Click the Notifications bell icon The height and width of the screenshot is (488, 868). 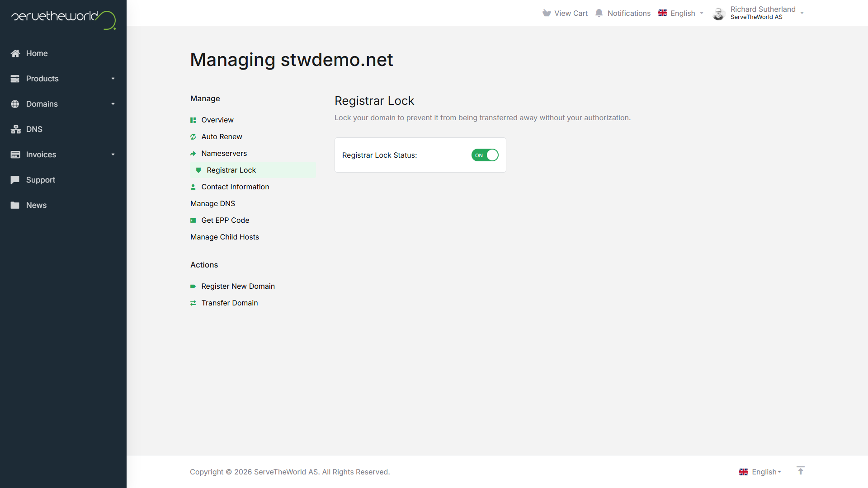coord(599,13)
